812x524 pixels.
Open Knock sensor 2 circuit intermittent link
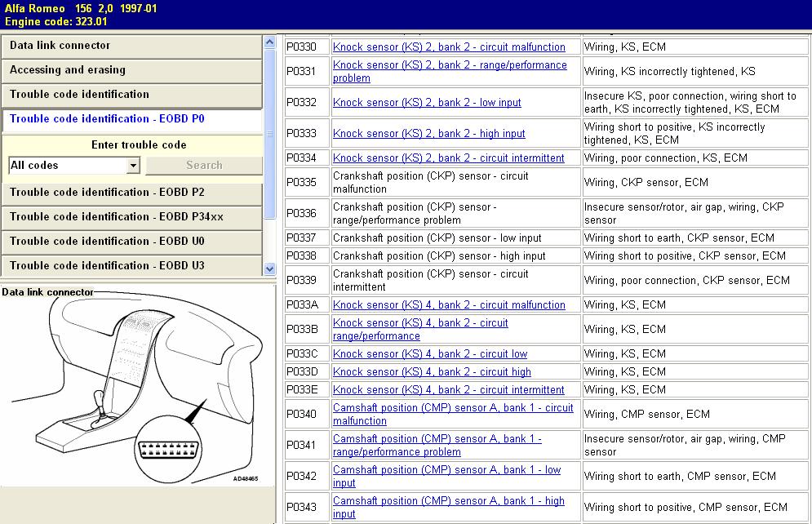coord(449,158)
